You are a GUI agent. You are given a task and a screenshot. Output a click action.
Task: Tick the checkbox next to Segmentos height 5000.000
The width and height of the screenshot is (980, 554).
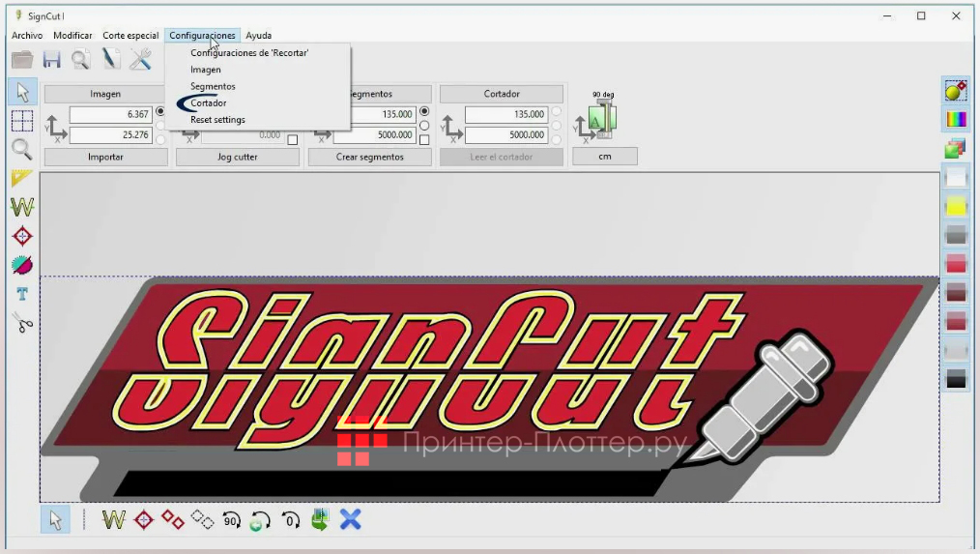point(424,140)
